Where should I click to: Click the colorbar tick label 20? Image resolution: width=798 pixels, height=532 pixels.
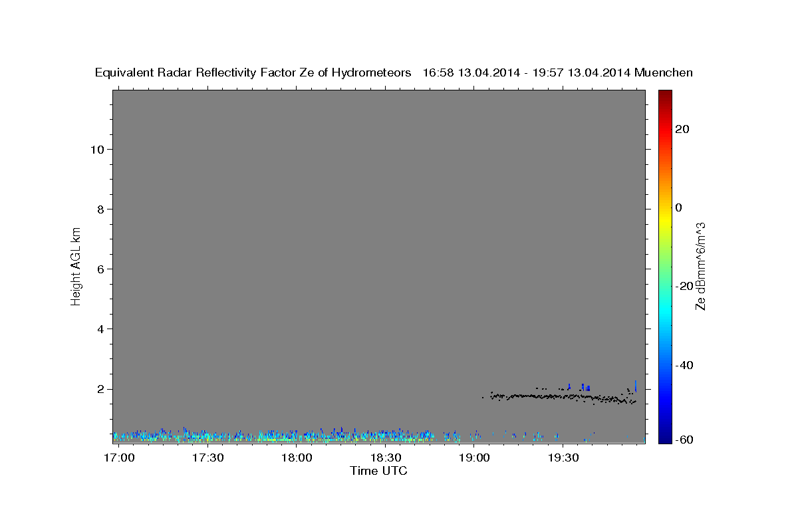[682, 129]
